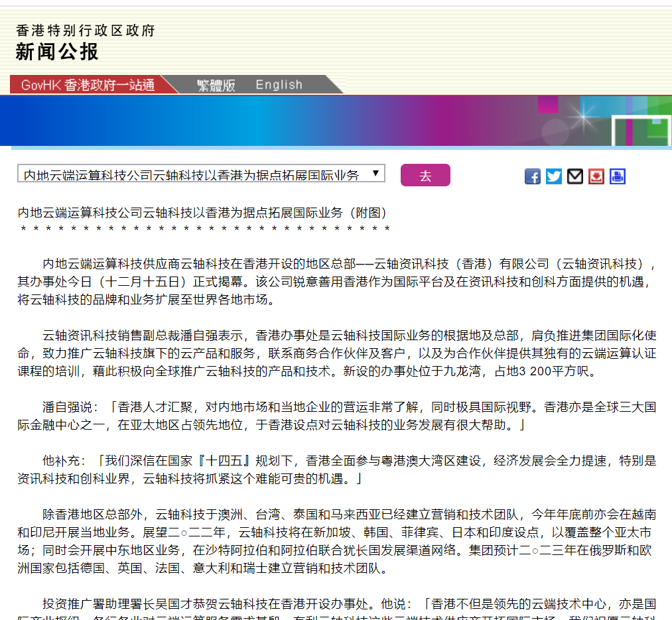Share the press release on Facebook
Viewport: 672px width, 620px height.
point(532,176)
